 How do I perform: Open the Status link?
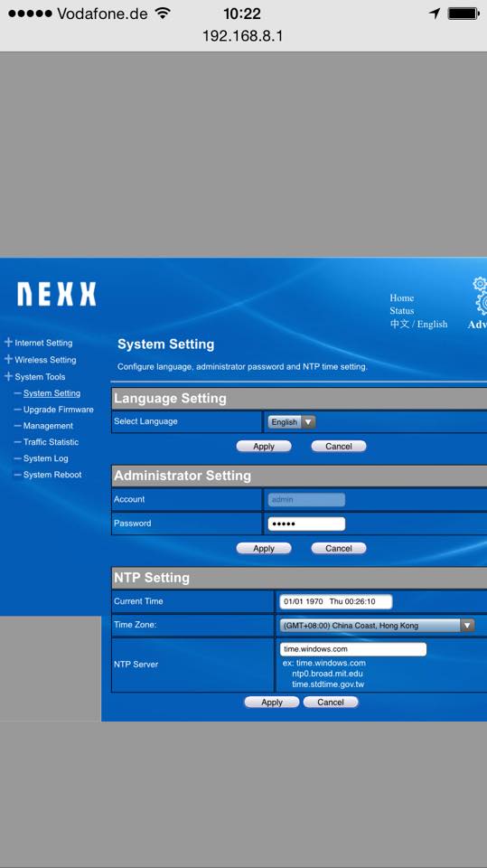[x=401, y=310]
